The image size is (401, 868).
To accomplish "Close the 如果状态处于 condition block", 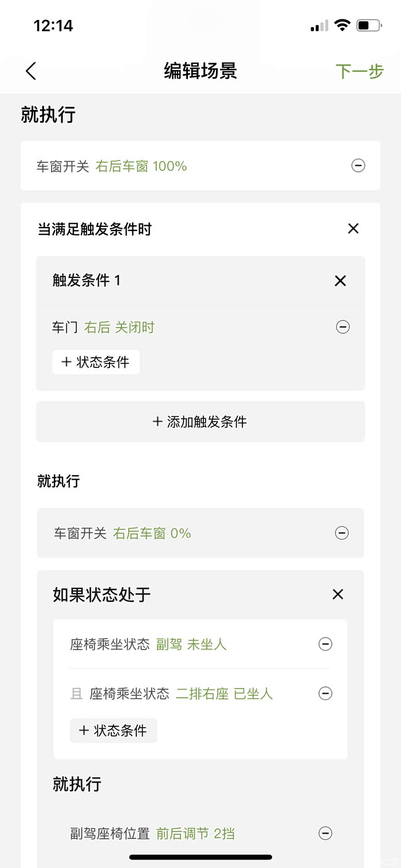I will tap(338, 595).
